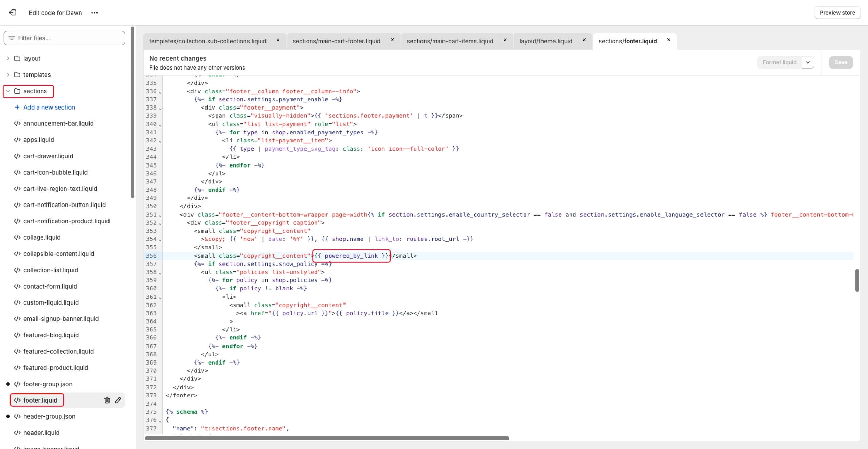The height and width of the screenshot is (449, 868).
Task: Click line number 373 in gutter
Action: (151, 395)
